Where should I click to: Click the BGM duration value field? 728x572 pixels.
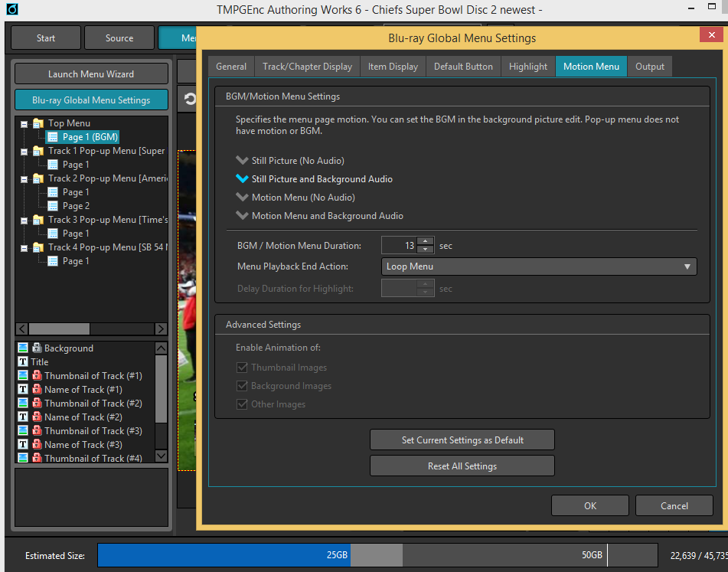(x=399, y=245)
